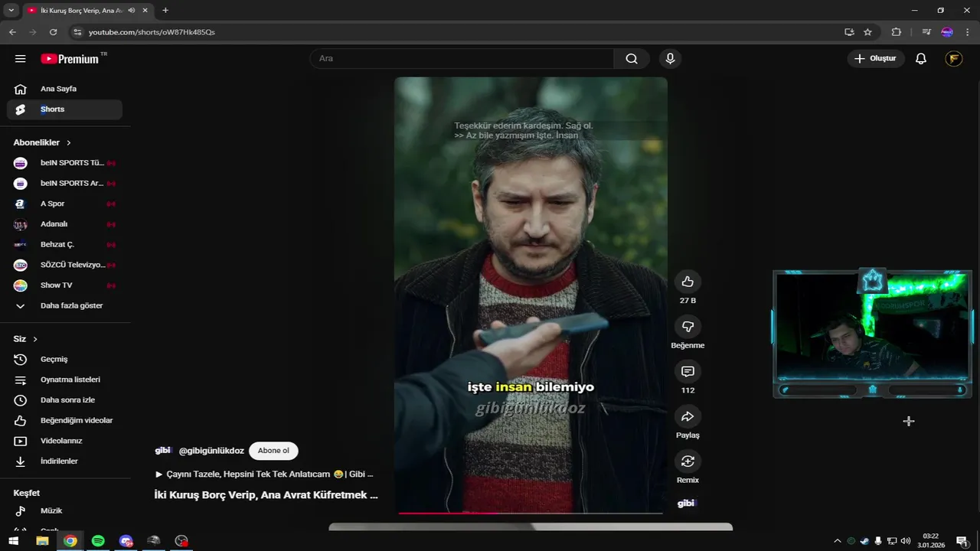Open Oynatma listeleri
Screen dimensions: 980x551
coord(64,380)
